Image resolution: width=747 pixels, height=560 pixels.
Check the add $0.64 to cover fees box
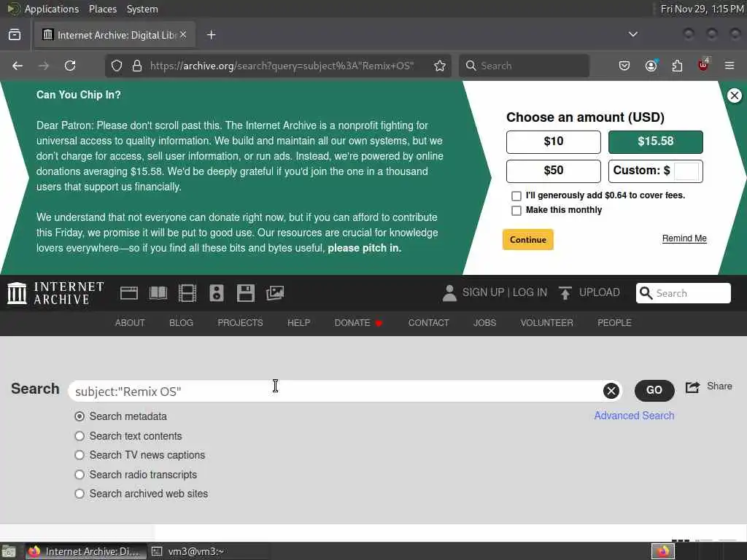516,196
